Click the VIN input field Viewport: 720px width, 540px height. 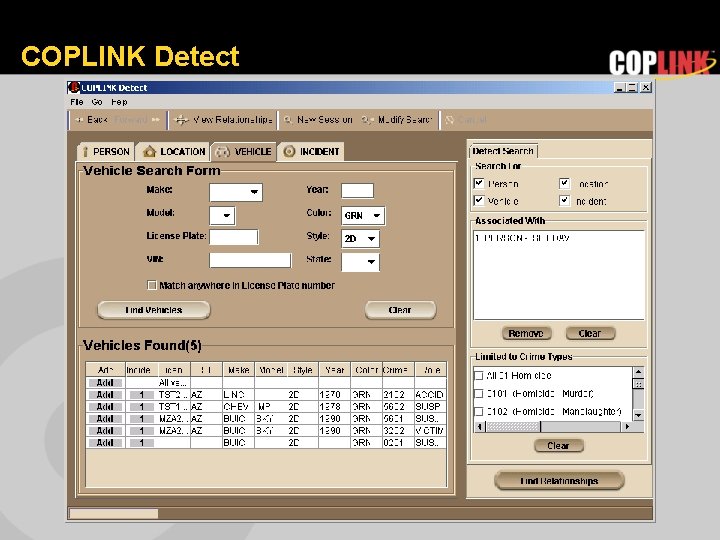pyautogui.click(x=250, y=260)
